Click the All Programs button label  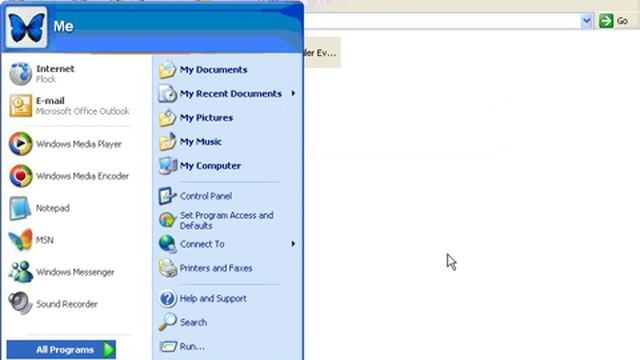(65, 350)
